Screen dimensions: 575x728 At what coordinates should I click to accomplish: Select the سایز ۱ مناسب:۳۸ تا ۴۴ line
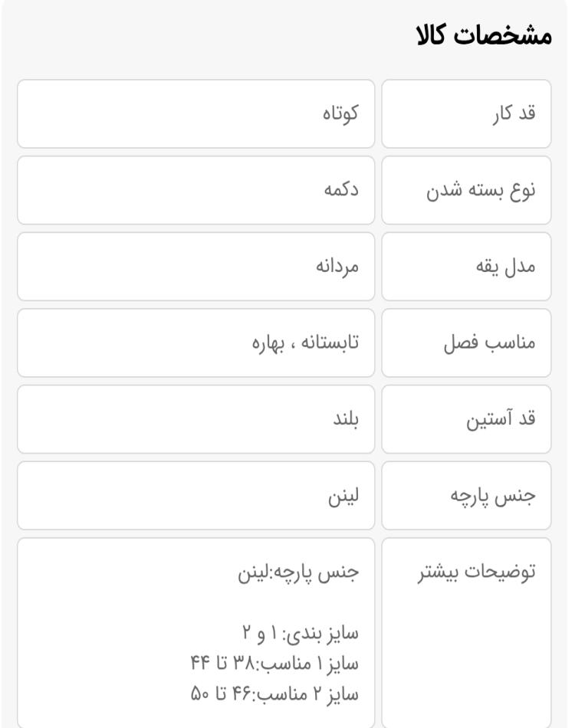[x=274, y=663]
